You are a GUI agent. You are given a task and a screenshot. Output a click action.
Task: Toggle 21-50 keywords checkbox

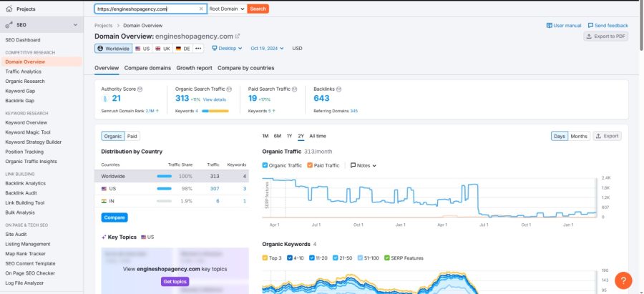point(336,258)
